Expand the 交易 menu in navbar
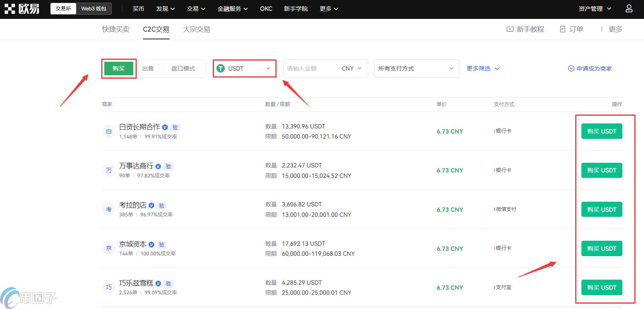Viewport: 644px width, 309px height. [x=196, y=8]
